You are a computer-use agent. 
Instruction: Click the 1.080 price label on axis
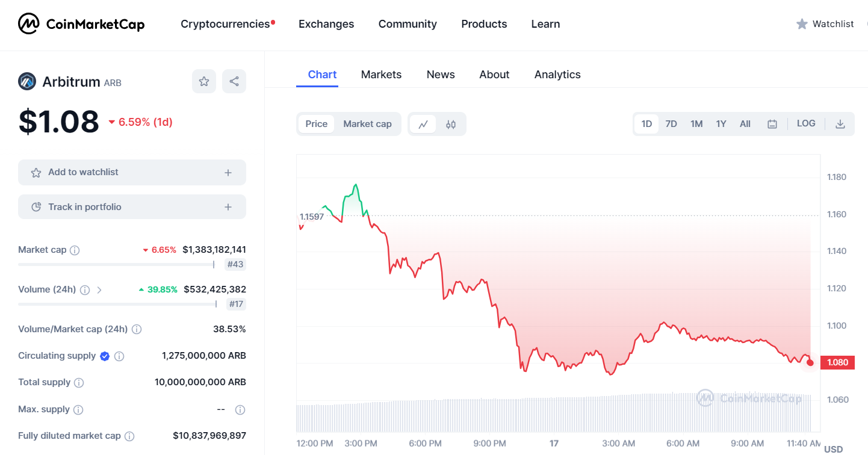pos(838,362)
